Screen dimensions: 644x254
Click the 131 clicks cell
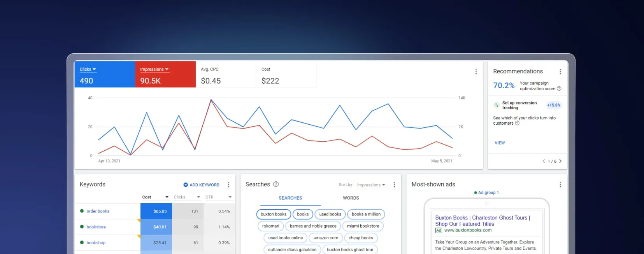click(x=188, y=211)
